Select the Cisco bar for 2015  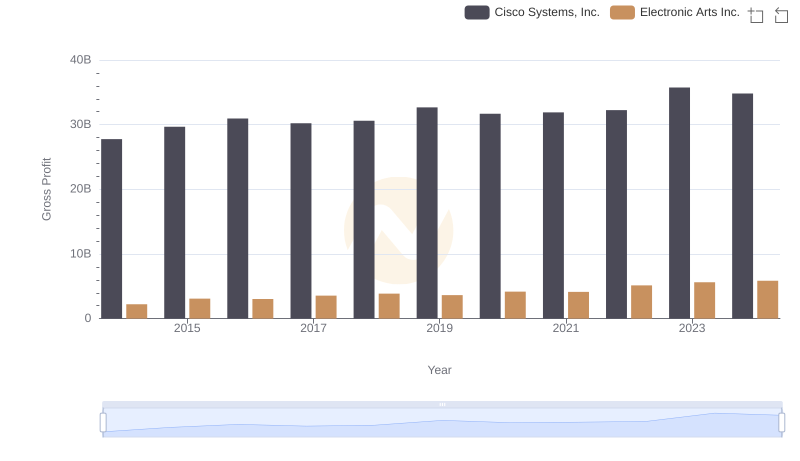click(174, 223)
